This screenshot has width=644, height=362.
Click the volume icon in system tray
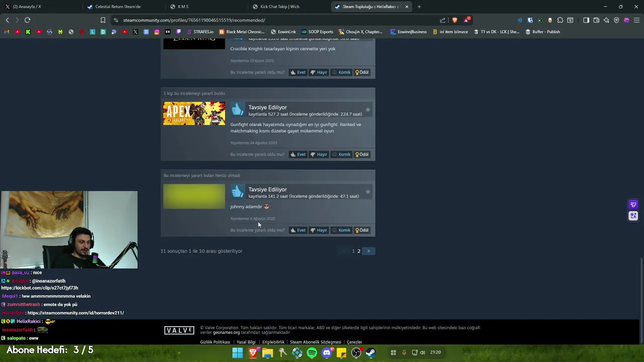click(x=423, y=352)
